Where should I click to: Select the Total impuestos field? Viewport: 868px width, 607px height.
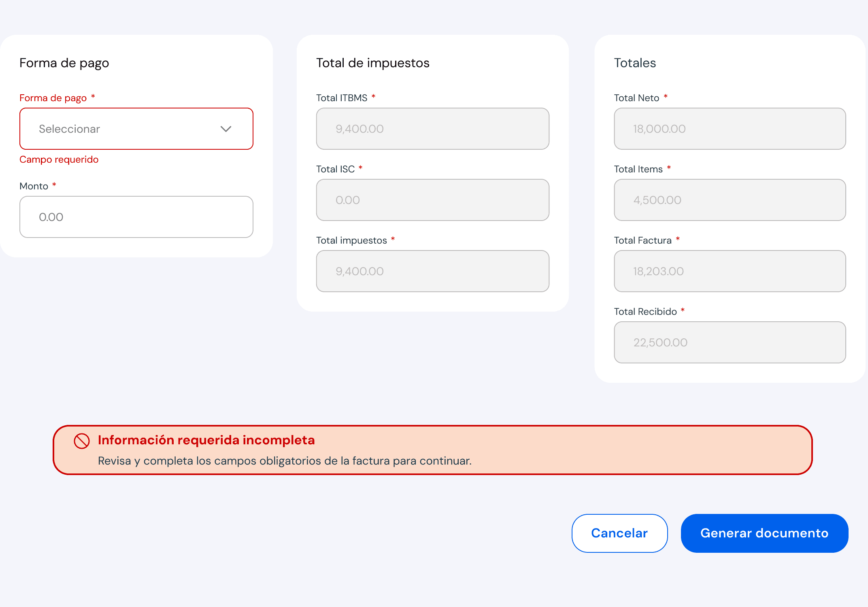click(x=432, y=271)
